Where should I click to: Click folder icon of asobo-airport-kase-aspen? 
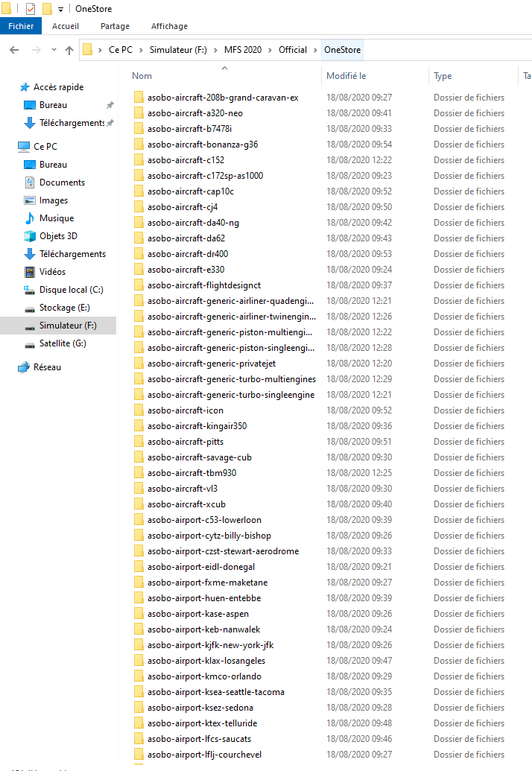tap(139, 614)
